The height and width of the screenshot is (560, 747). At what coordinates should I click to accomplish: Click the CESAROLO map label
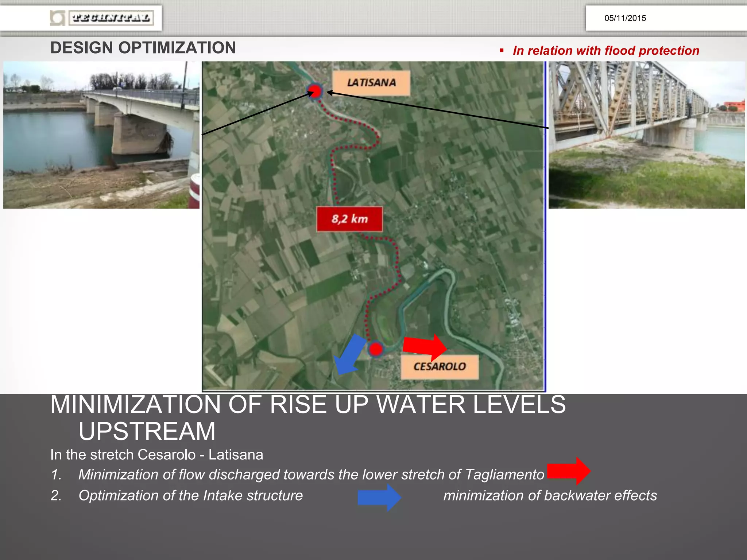point(440,366)
